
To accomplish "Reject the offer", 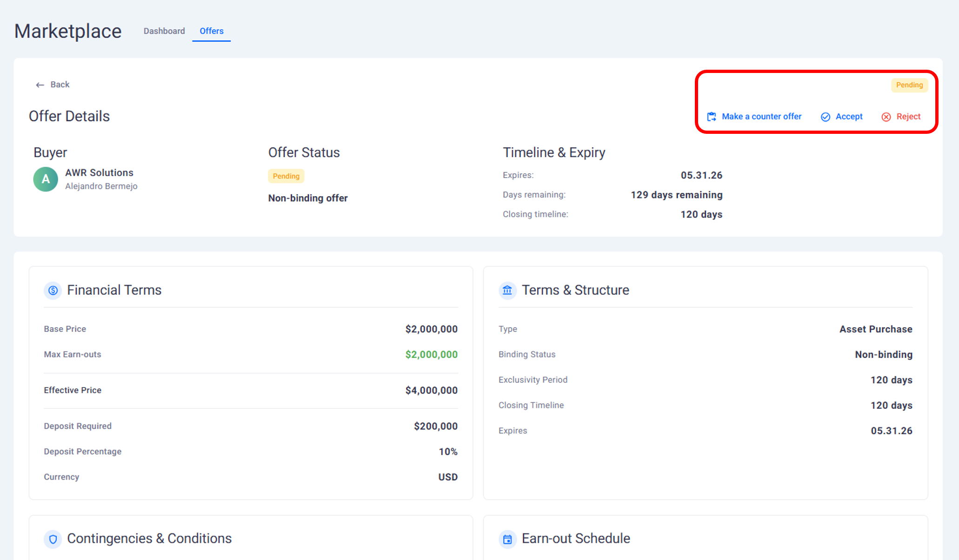I will 908,117.
